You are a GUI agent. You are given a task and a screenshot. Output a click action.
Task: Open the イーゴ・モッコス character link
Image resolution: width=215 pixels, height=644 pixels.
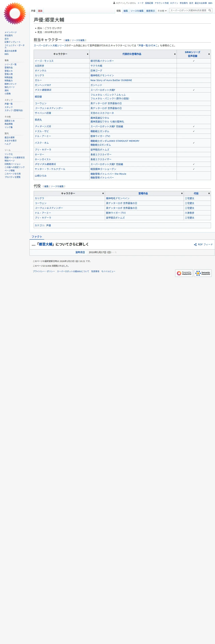tap(44, 61)
